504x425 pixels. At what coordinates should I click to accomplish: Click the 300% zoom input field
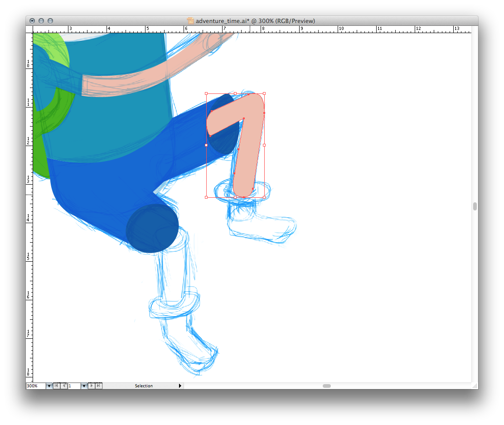tap(35, 386)
